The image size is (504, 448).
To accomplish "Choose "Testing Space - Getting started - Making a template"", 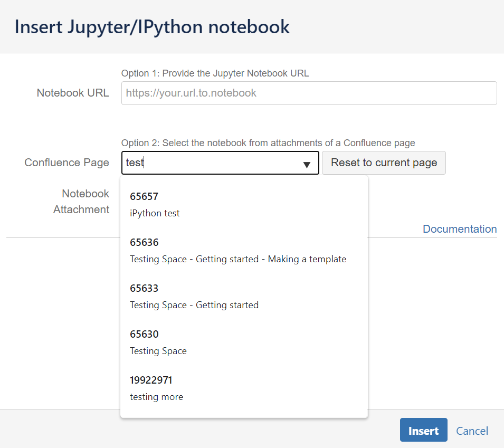I will click(x=238, y=259).
